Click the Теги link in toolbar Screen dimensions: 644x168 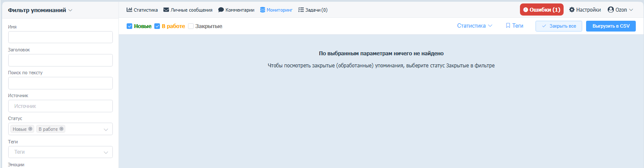point(514,26)
